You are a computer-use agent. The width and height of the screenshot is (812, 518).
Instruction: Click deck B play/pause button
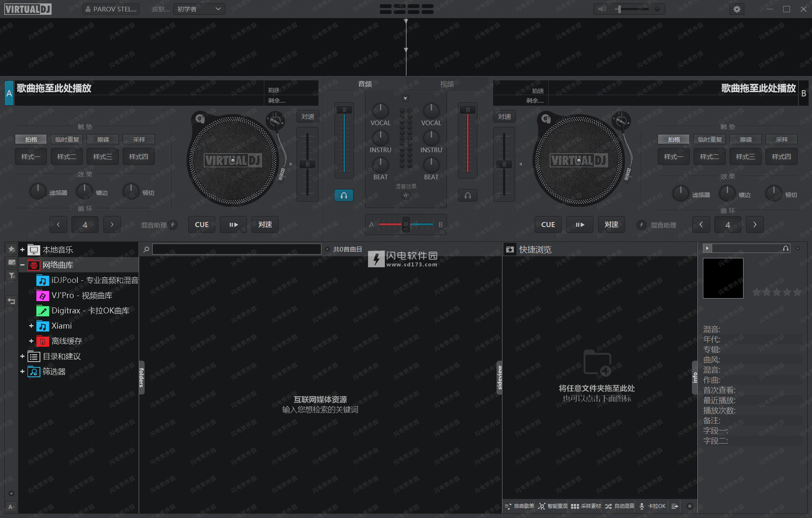[x=580, y=225]
